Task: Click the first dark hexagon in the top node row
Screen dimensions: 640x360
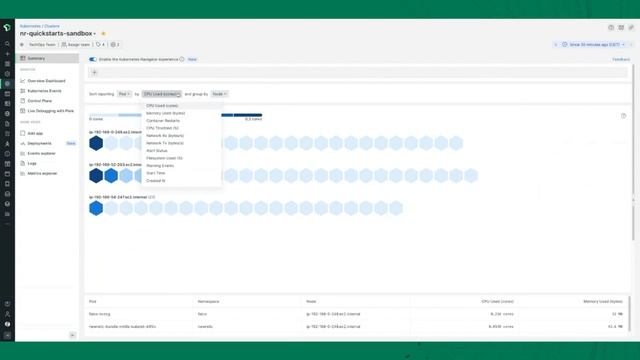Action: pyautogui.click(x=96, y=143)
